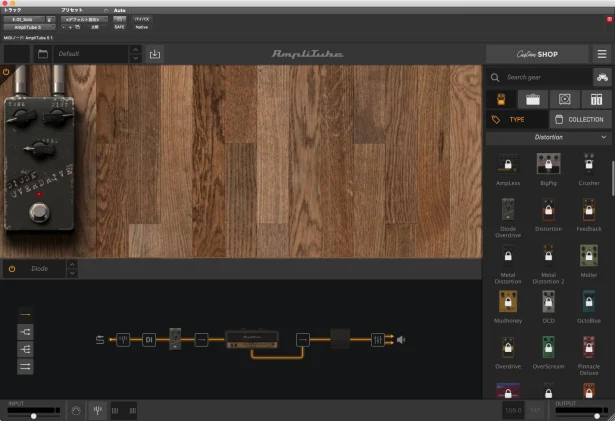The width and height of the screenshot is (615, 421).
Task: Open the tuner block in the chain
Action: [x=123, y=340]
